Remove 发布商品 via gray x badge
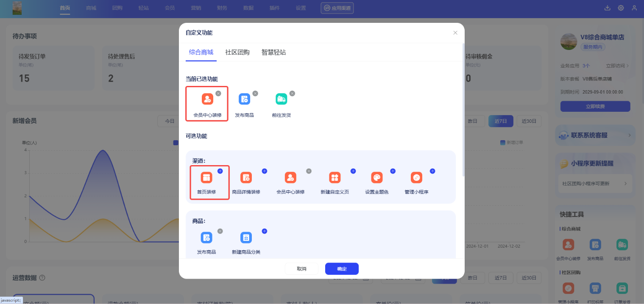The height and width of the screenshot is (304, 644). tap(255, 94)
